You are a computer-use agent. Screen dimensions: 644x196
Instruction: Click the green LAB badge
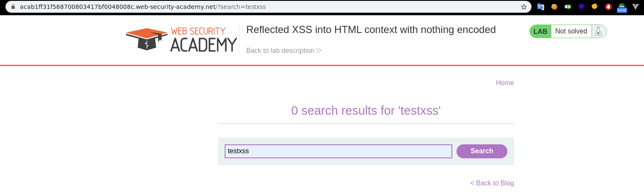(540, 31)
